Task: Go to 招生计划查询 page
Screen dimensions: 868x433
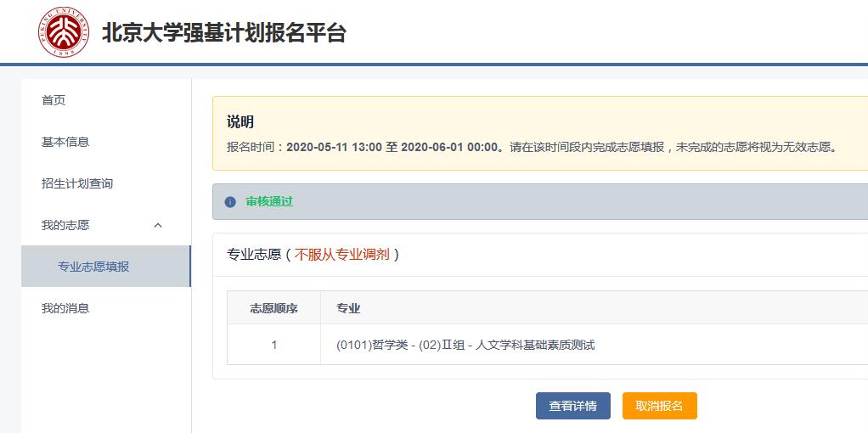Action: [x=77, y=183]
